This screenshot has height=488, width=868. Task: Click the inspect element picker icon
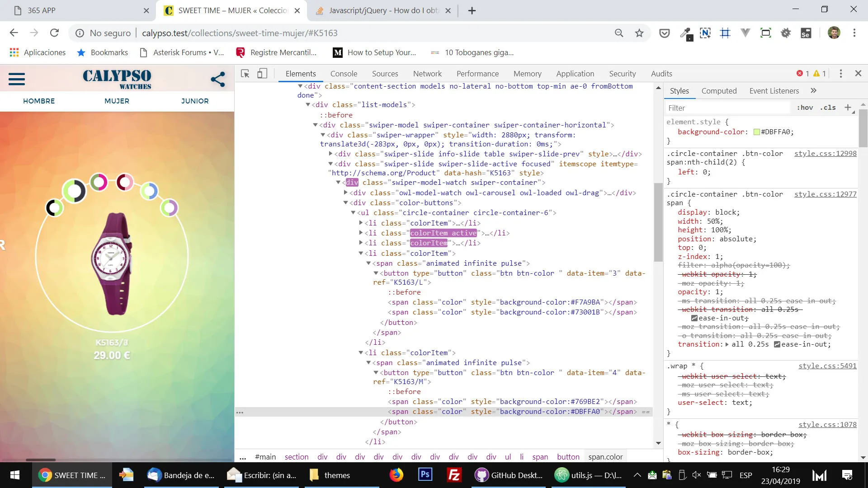(x=245, y=74)
